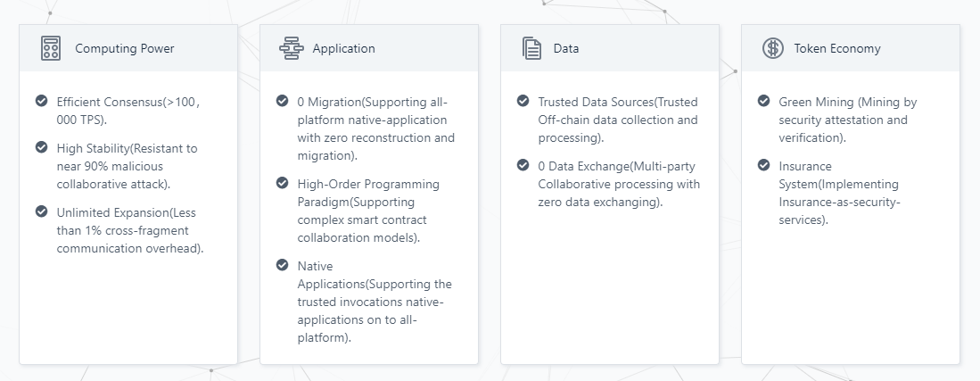Click the checkmark beside High Stability

point(42,146)
